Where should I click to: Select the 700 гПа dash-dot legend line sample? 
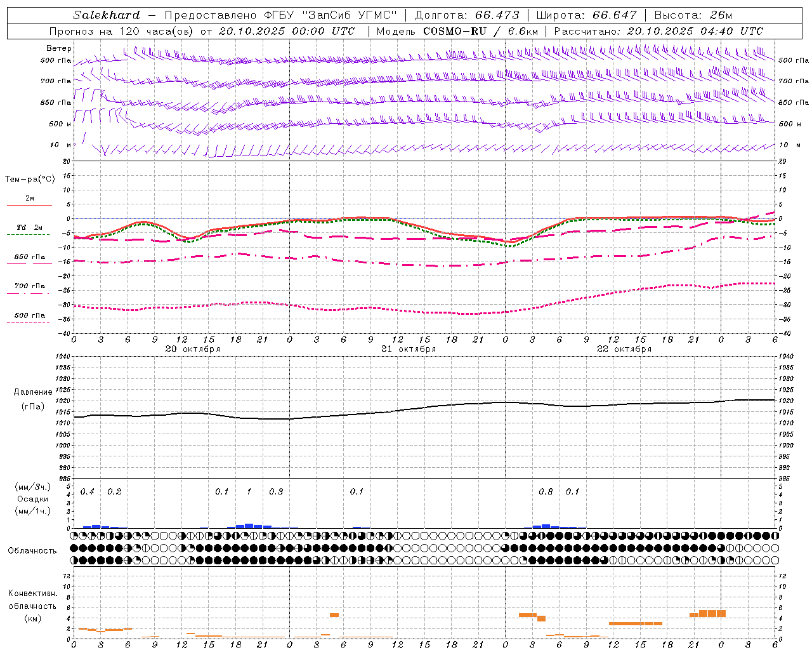pyautogui.click(x=29, y=293)
